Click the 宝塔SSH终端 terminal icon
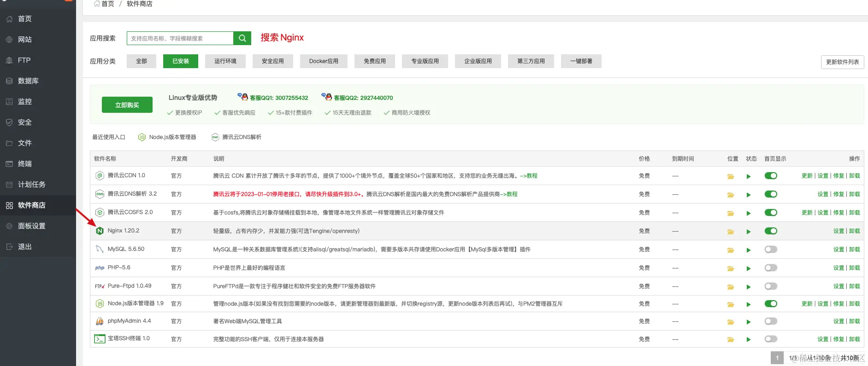This screenshot has height=366, width=868. (100, 338)
